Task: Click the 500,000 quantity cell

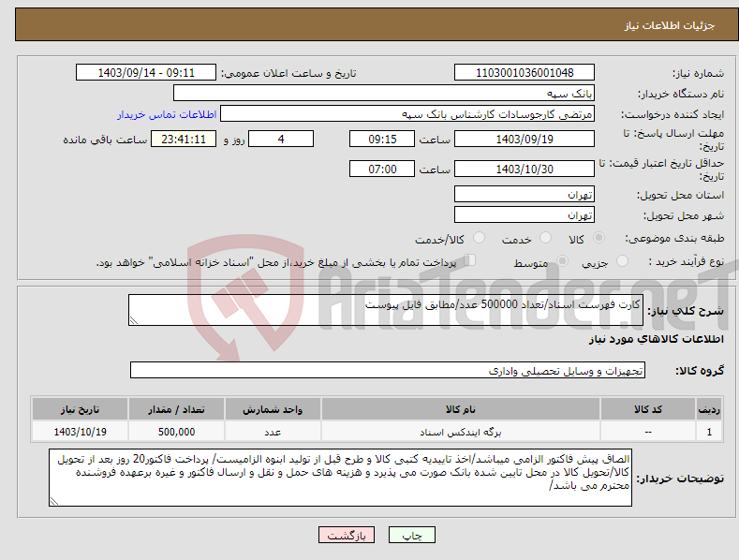Action: (x=176, y=432)
